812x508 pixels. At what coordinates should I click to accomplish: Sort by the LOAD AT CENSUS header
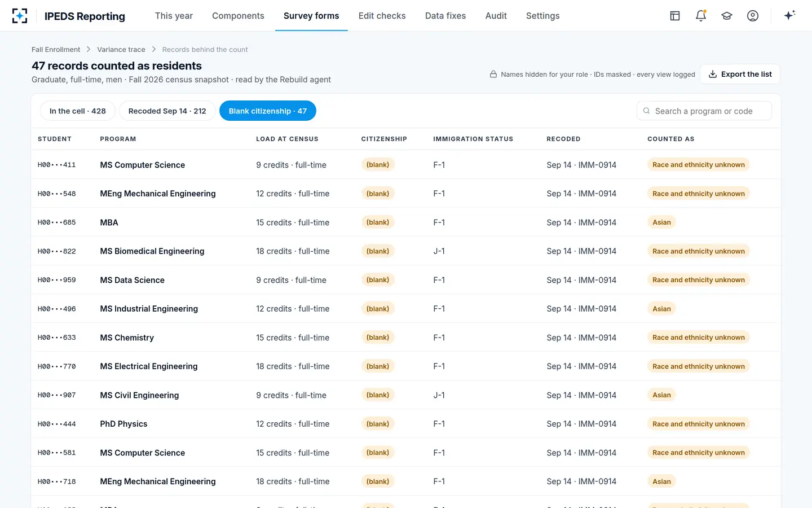click(x=287, y=139)
